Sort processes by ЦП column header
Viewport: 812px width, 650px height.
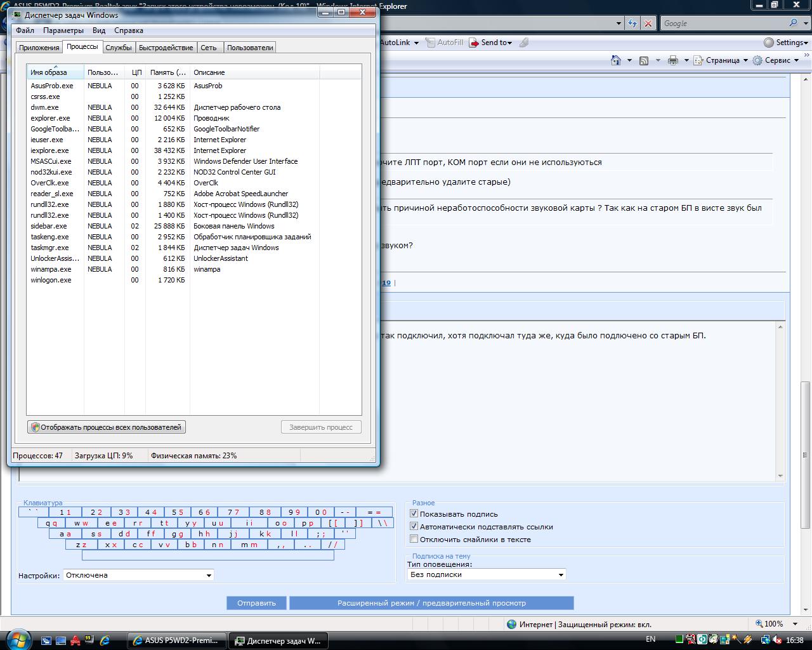(136, 72)
